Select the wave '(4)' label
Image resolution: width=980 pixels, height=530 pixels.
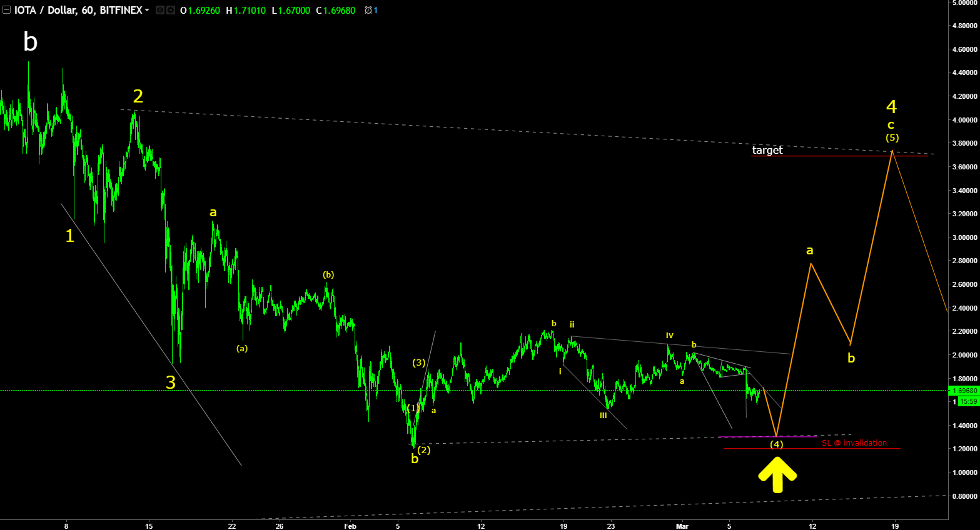(776, 444)
